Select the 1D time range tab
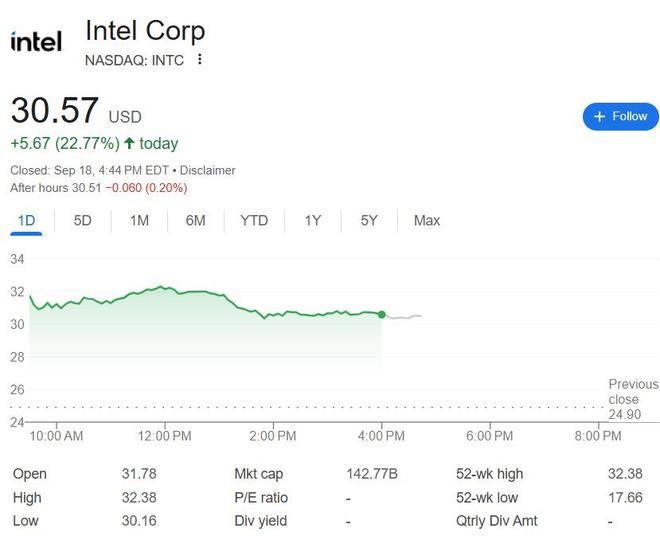660x536 pixels. (x=27, y=220)
